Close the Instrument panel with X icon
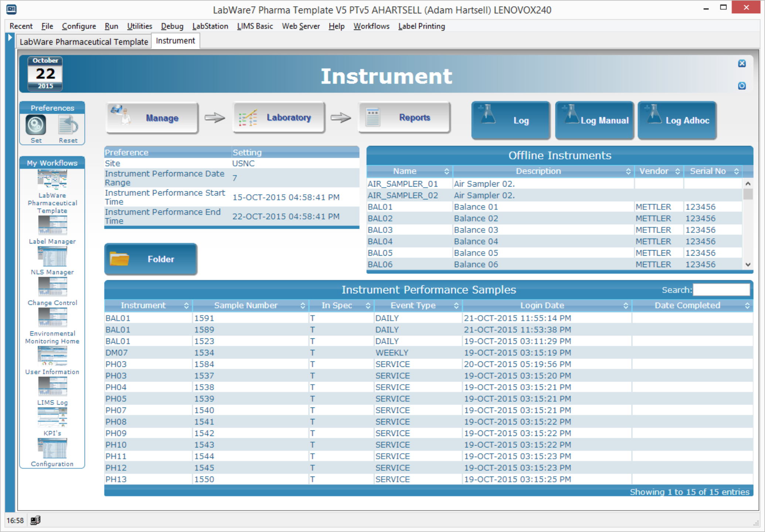Viewport: 765px width, 532px height. 741,64
